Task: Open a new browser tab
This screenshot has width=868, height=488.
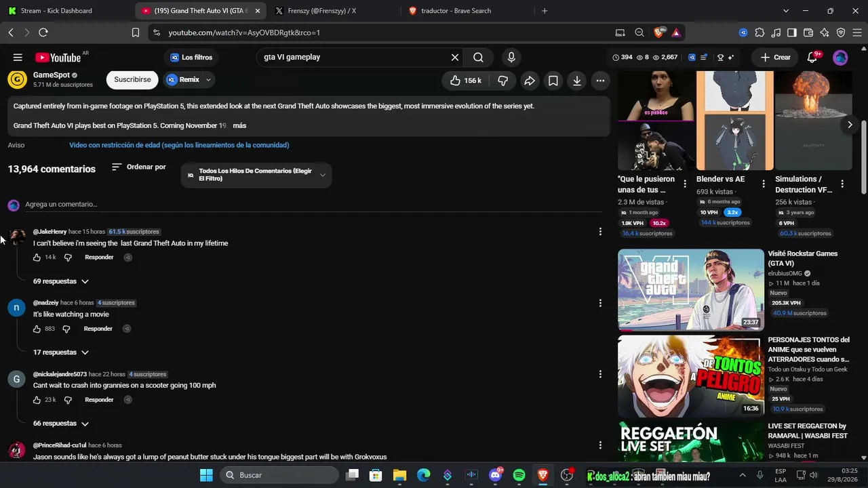Action: [545, 11]
